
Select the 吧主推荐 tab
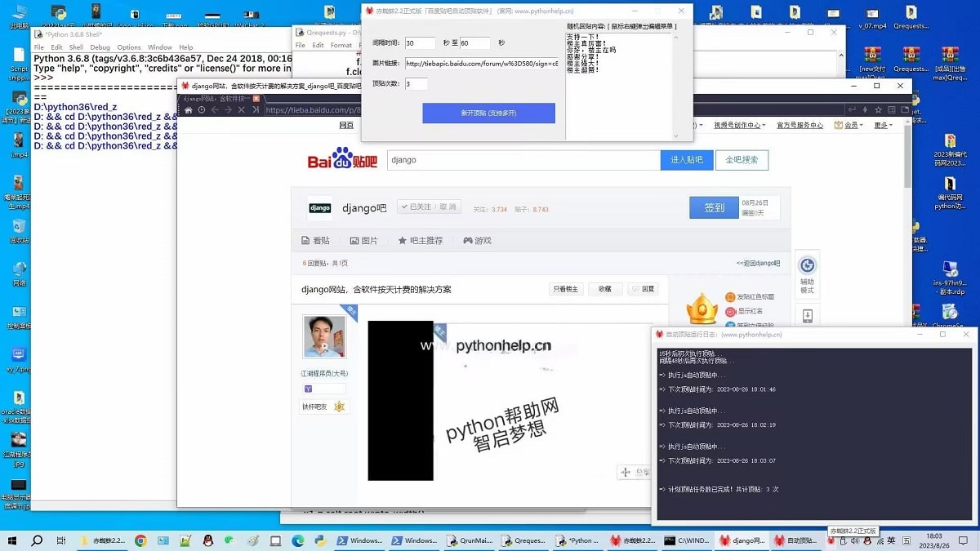(421, 241)
